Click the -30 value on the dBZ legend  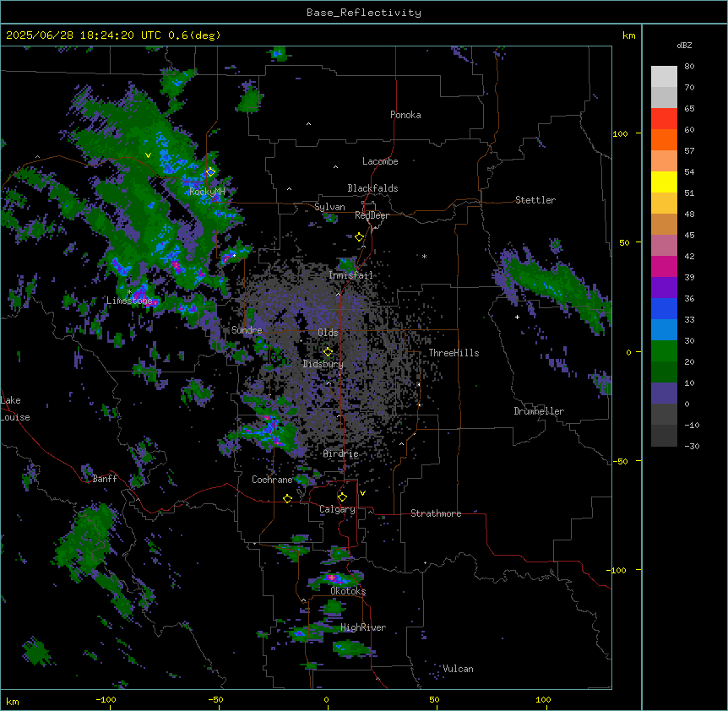coord(692,446)
